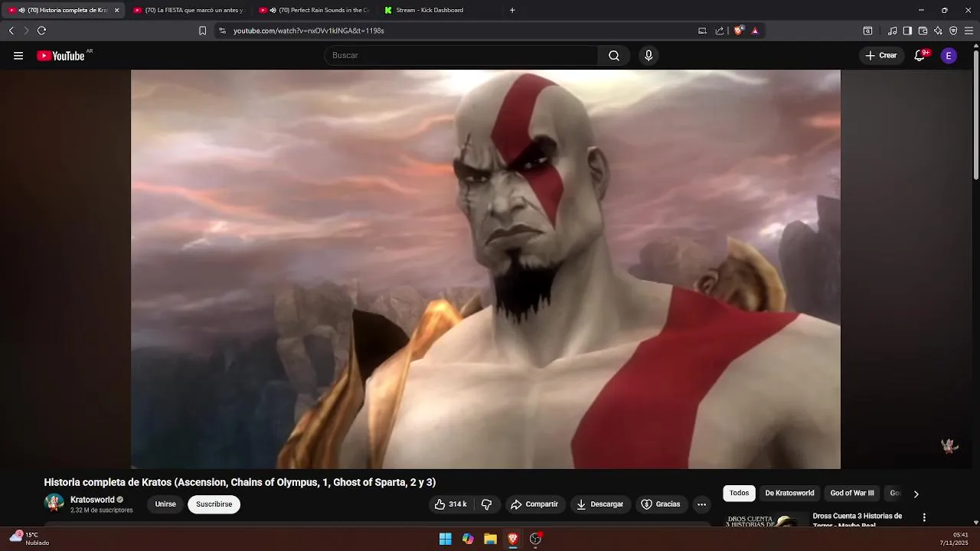Viewport: 980px width, 551px height.
Task: Close the Historia completa de Kratos tab
Action: point(116,10)
